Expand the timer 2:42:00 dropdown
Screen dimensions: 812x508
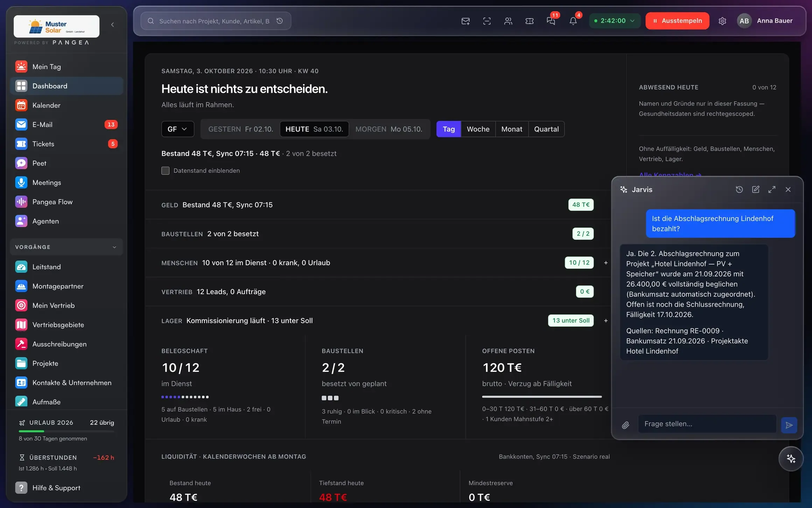click(615, 21)
